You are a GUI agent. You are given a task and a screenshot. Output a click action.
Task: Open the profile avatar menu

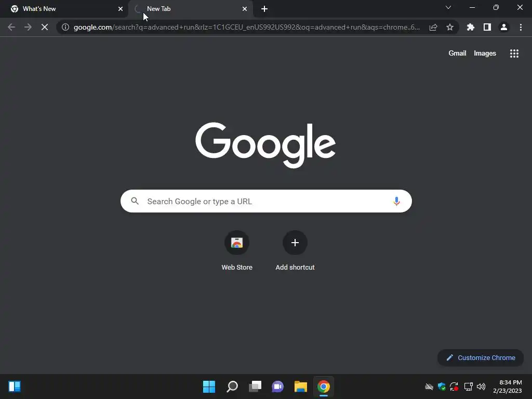[504, 27]
